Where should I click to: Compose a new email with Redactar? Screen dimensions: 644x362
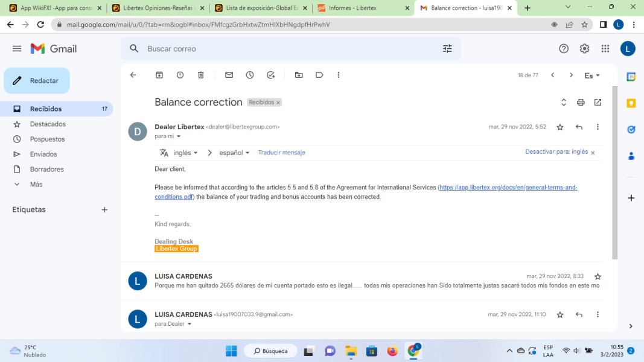coord(37,81)
